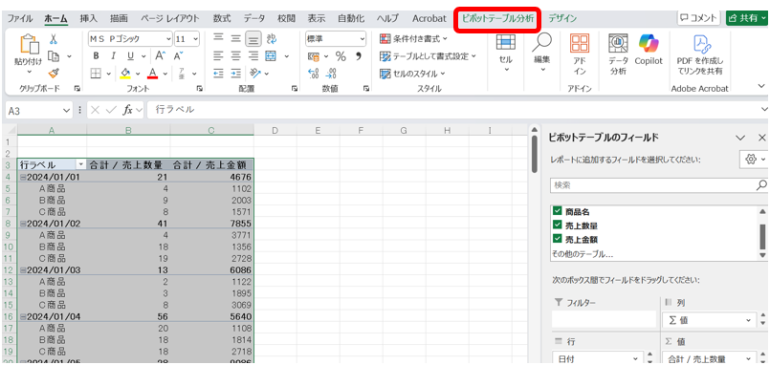Align text to middle vertically
The height and width of the screenshot is (365, 770).
tap(236, 38)
